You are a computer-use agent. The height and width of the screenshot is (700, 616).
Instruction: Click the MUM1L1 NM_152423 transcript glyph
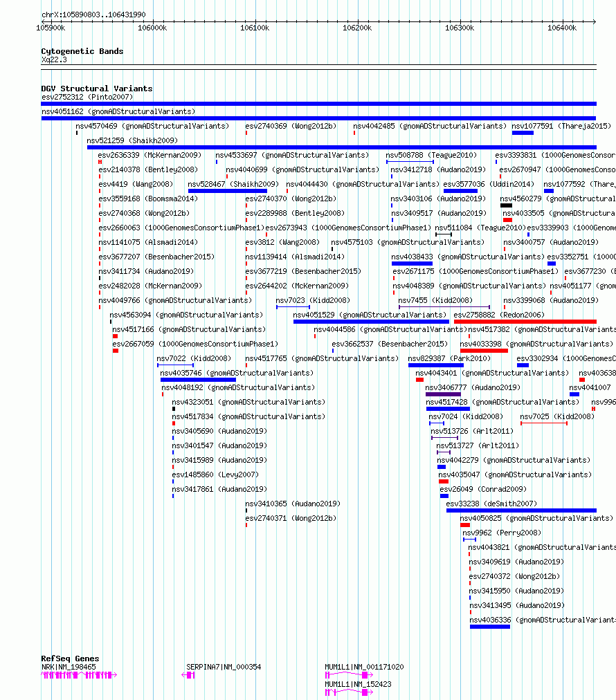point(349,692)
